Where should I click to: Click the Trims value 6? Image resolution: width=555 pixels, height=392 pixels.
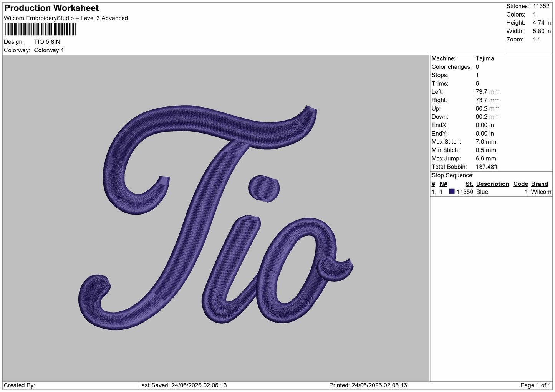tap(477, 83)
